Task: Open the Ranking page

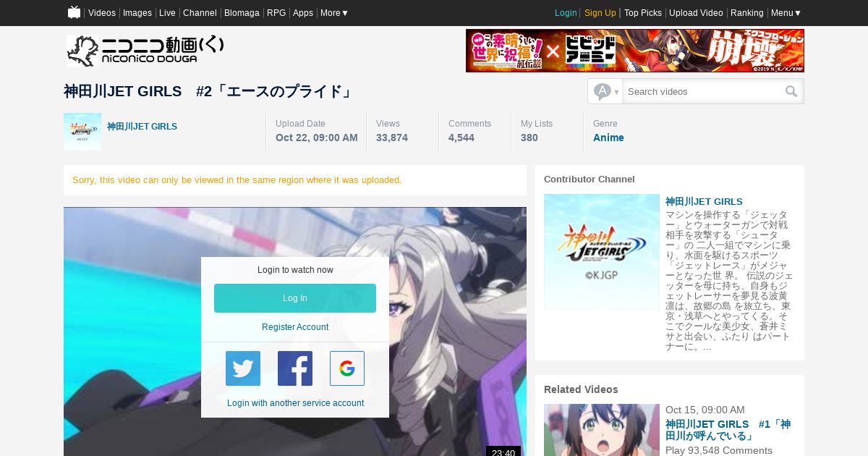Action: pos(747,13)
